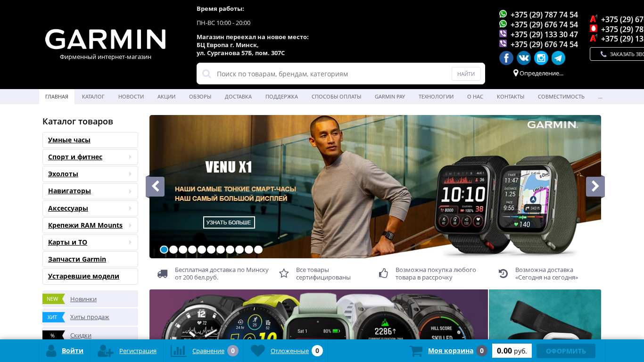The height and width of the screenshot is (362, 644).
Task: Click phone number +375 (29) 676 74 54 with WhatsApp
Action: (x=544, y=25)
